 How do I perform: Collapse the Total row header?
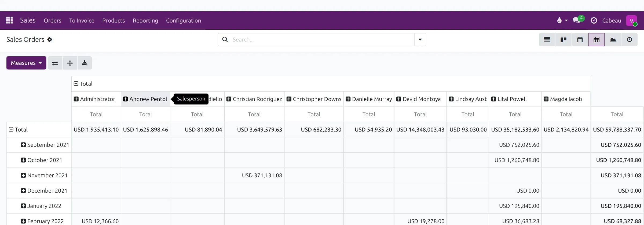tap(18, 130)
